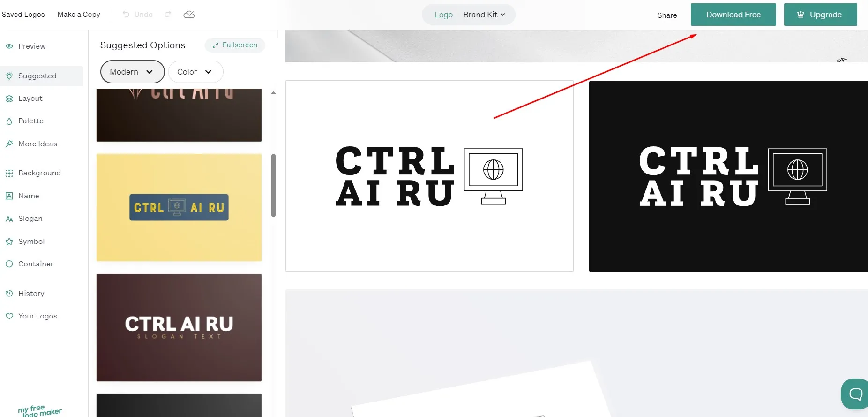
Task: Choose Make a Copy
Action: 79,15
